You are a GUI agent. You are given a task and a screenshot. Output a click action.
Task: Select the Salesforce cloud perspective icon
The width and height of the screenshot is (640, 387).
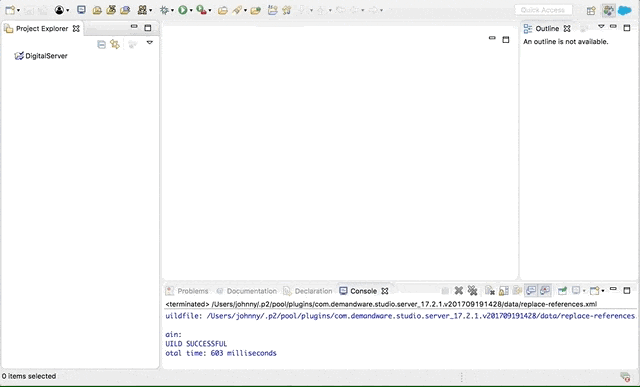624,11
